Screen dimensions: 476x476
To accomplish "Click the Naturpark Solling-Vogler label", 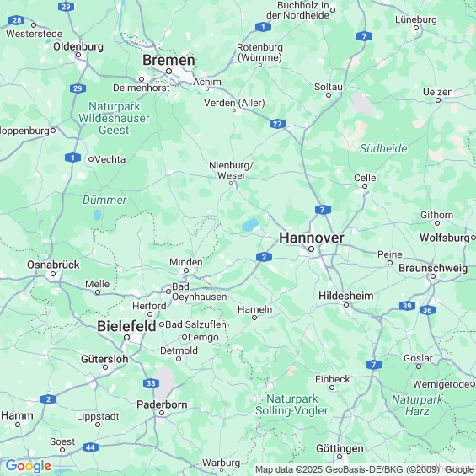I will (x=291, y=404).
